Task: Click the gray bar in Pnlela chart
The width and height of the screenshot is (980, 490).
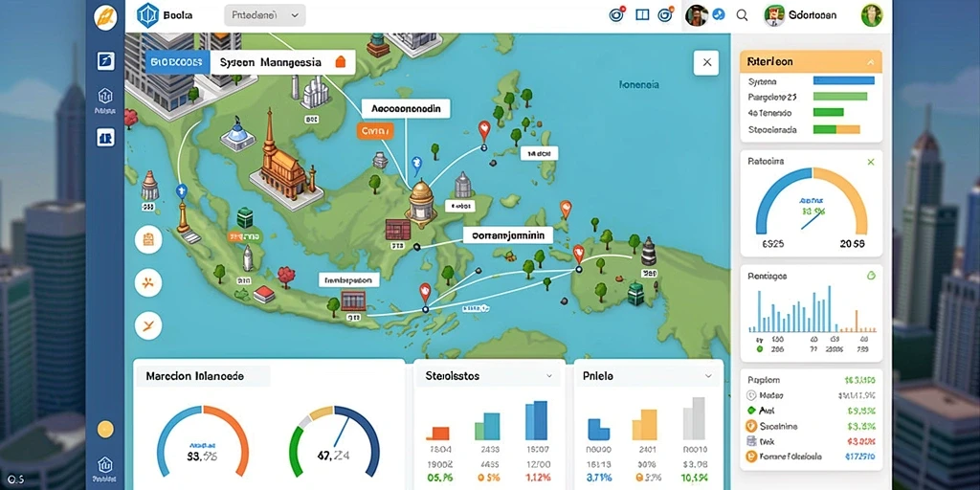Action: (695, 418)
